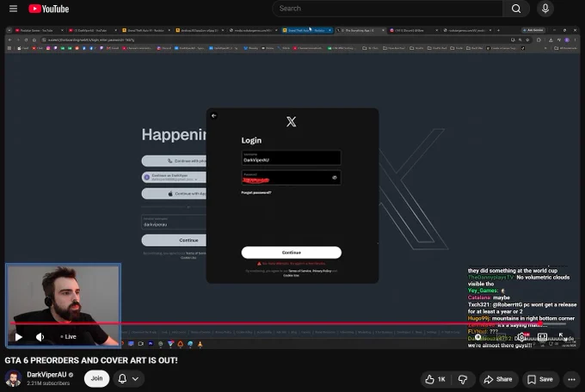This screenshot has height=392, width=585.
Task: Play the video with the play button
Action: (19, 337)
